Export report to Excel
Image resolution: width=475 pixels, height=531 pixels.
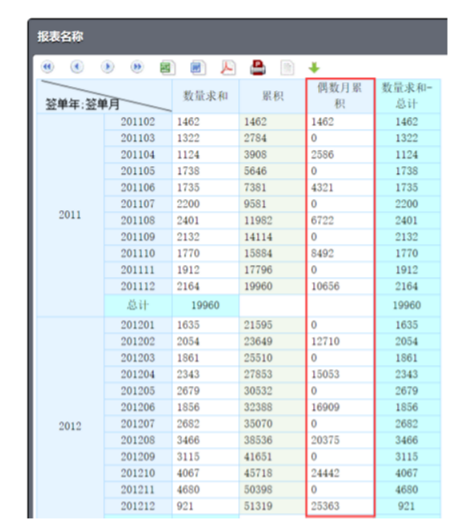pyautogui.click(x=167, y=67)
